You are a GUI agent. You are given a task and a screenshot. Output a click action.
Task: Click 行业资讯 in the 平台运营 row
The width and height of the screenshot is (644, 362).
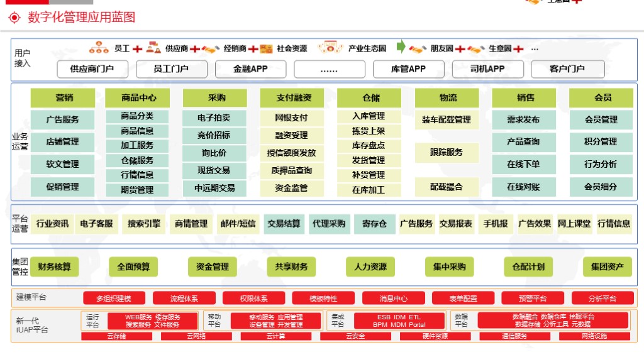click(53, 224)
